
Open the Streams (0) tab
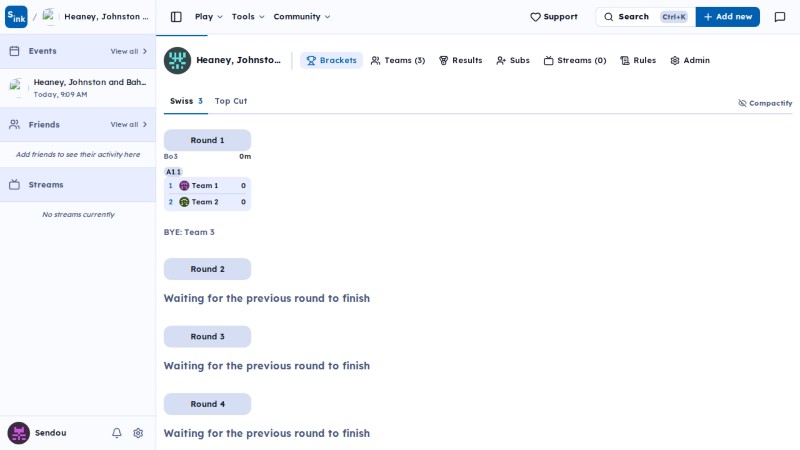[575, 60]
